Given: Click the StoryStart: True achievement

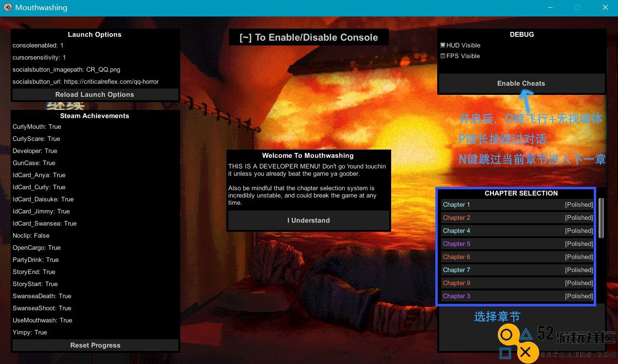Looking at the screenshot, I should click(x=35, y=284).
